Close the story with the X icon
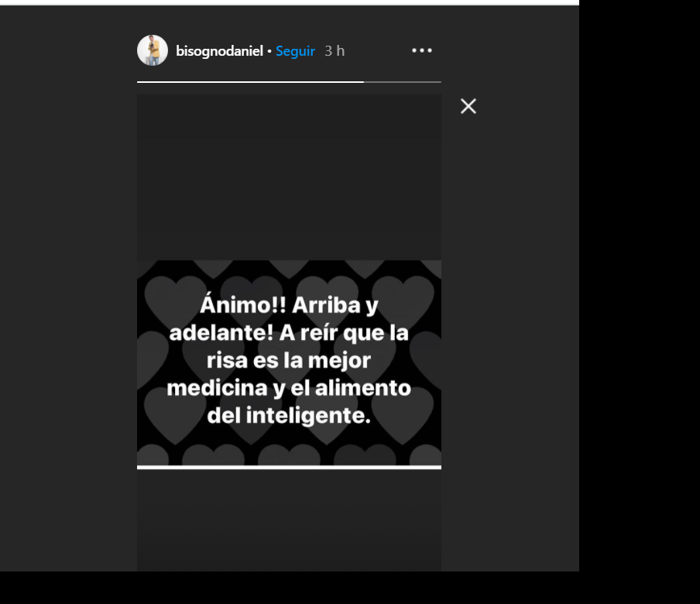The image size is (700, 604). [x=468, y=106]
